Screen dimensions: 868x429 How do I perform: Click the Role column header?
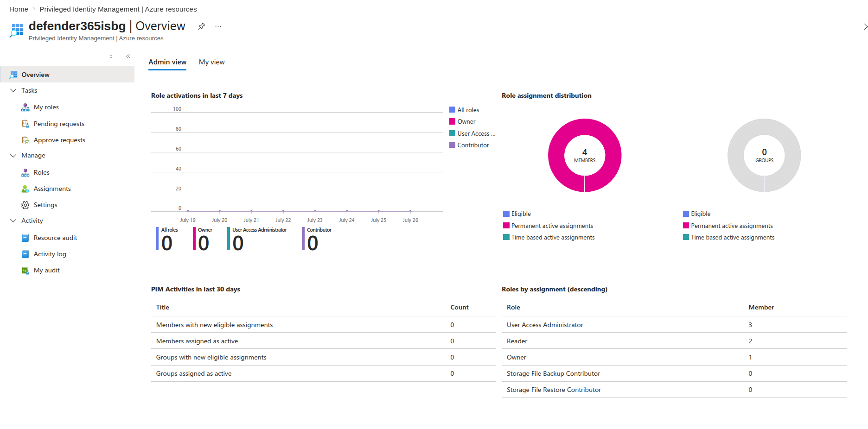(x=513, y=307)
